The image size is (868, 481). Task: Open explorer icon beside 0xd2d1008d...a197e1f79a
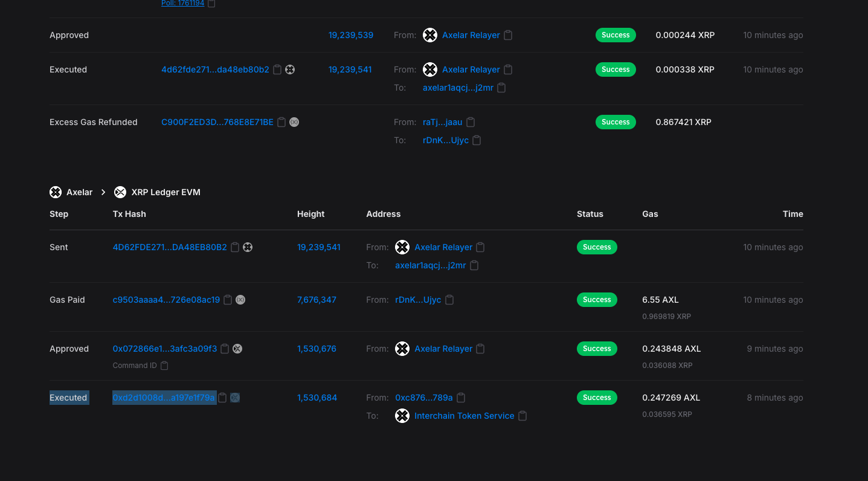click(x=235, y=398)
